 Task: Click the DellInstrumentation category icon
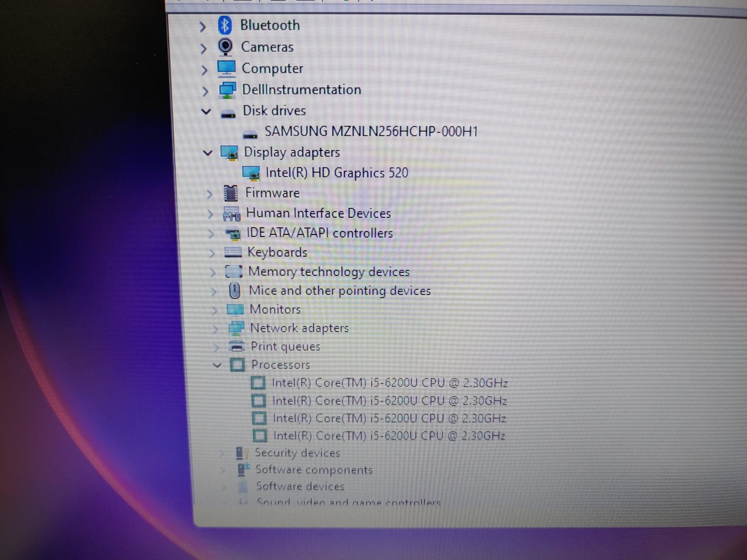coord(227,90)
